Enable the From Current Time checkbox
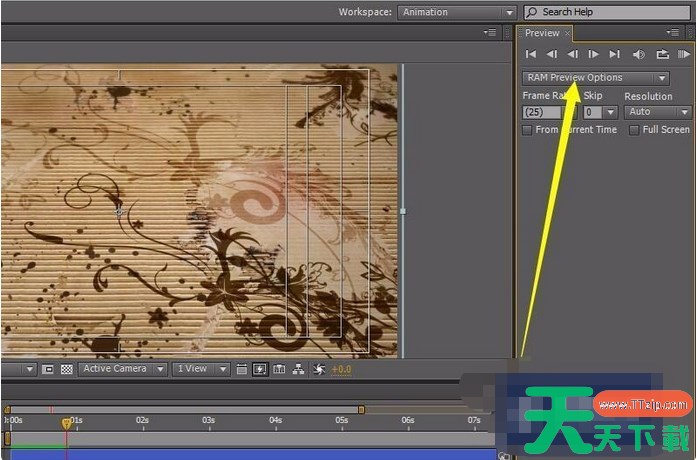Viewport: 697px width, 460px height. pyautogui.click(x=528, y=130)
